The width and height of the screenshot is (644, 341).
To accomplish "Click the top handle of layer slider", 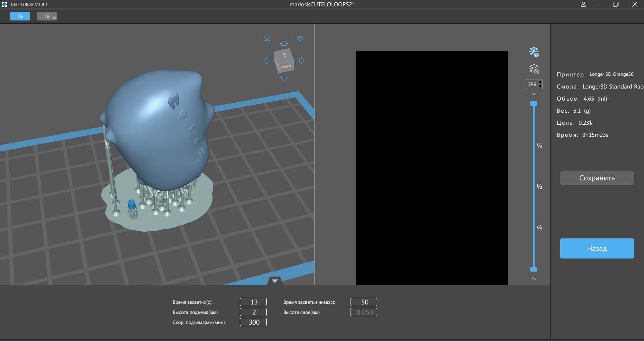I will tap(534, 104).
